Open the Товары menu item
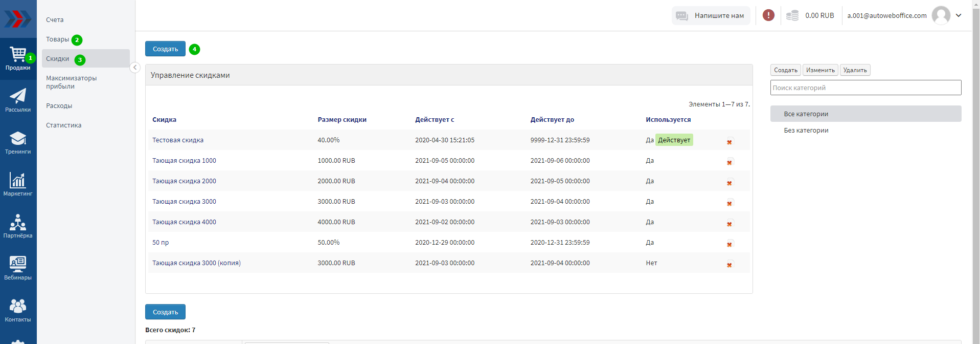The width and height of the screenshot is (980, 344). click(57, 39)
